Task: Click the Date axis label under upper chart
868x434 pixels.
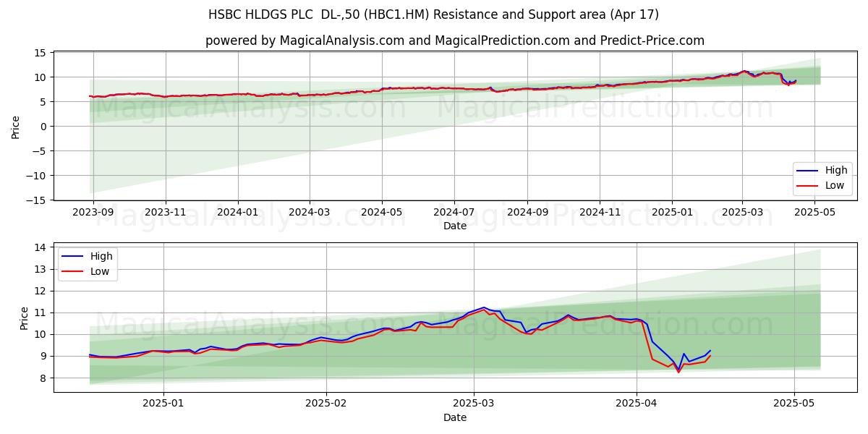Action: pyautogui.click(x=455, y=226)
